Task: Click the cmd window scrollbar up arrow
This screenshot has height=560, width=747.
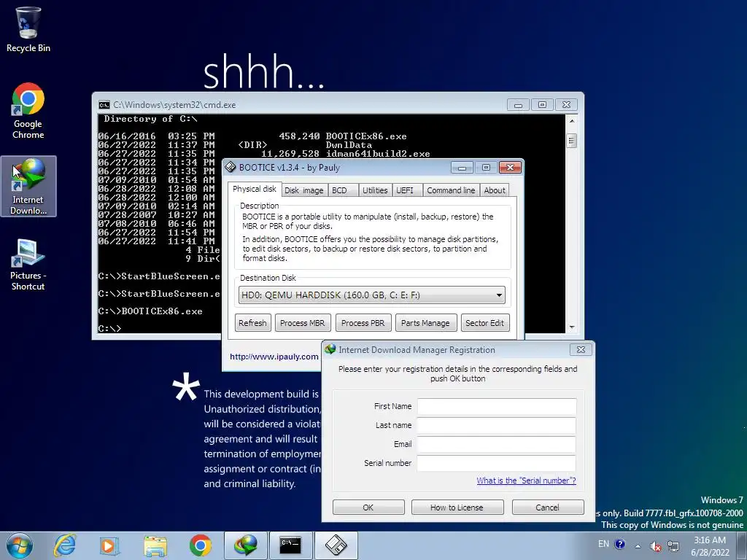Action: click(572, 120)
